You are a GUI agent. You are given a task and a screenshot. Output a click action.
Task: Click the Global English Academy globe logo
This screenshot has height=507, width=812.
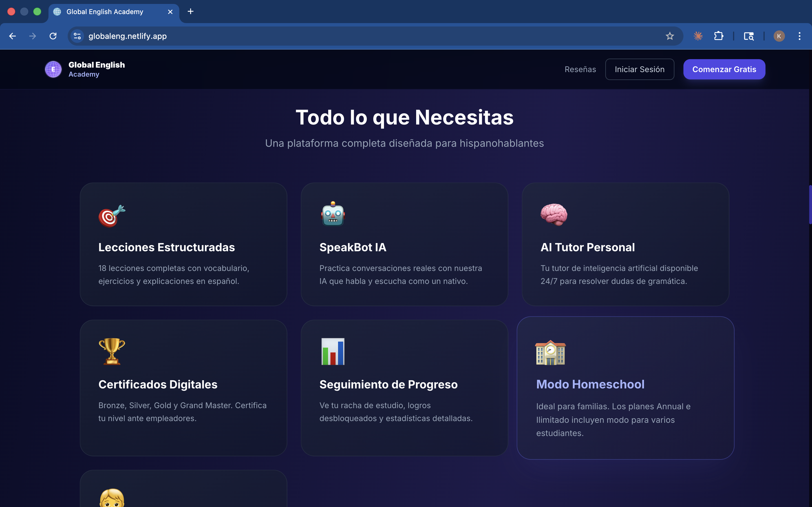pos(53,69)
